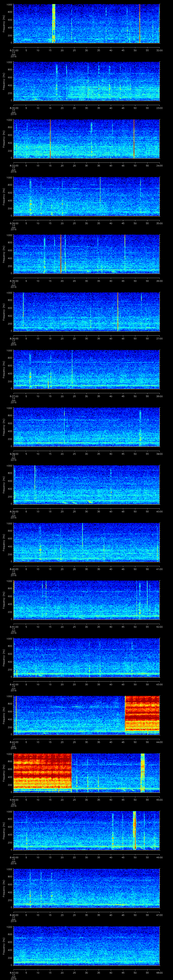Click the 8:45:00 timestamp
This screenshot has height=980, width=173.
(14, 857)
